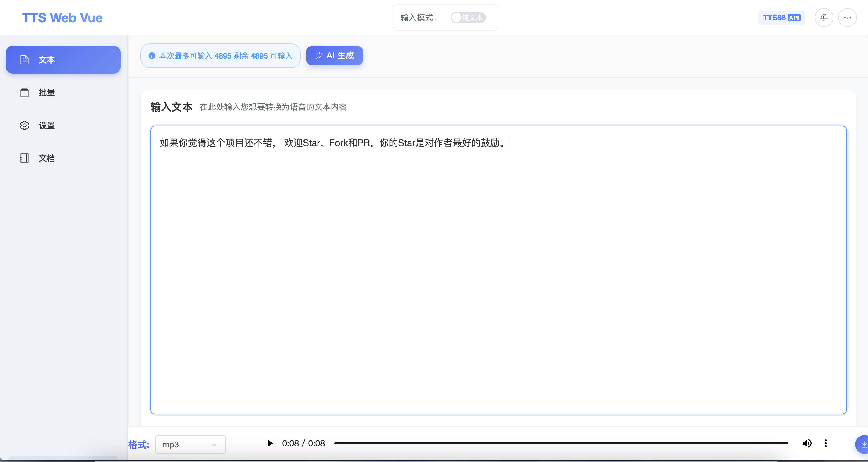Open audio player vertical dots menu
Viewport: 868px width, 462px height.
pyautogui.click(x=826, y=443)
